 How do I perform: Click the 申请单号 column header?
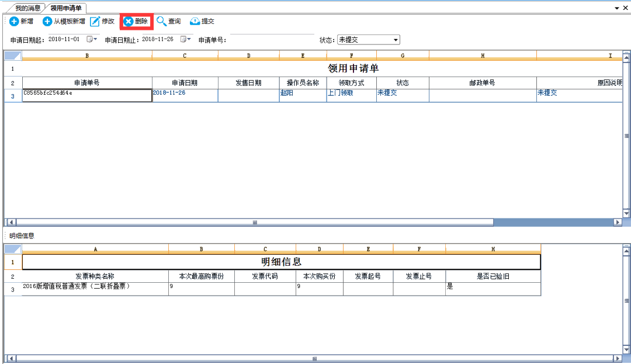(x=87, y=83)
